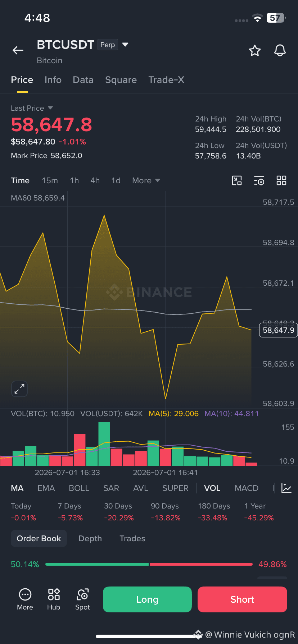This screenshot has width=298, height=644.
Task: Toggle EMA indicator
Action: (x=46, y=488)
